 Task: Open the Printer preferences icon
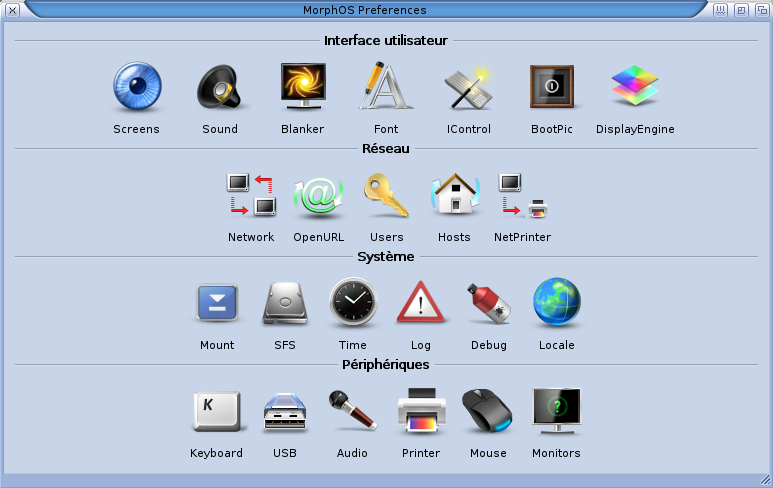coord(421,410)
